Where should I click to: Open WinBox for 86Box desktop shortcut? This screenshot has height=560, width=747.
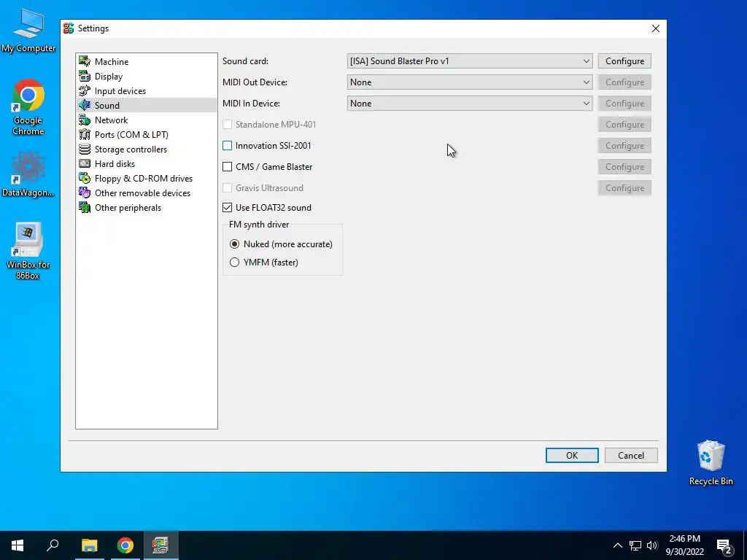pos(28,251)
